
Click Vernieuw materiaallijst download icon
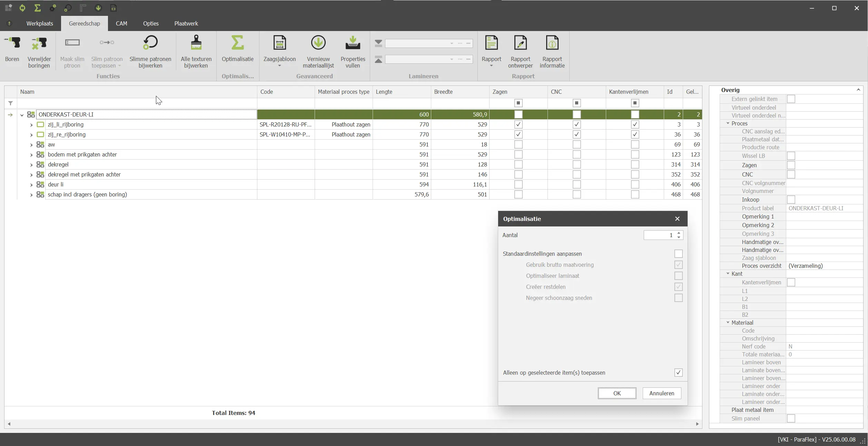(318, 43)
